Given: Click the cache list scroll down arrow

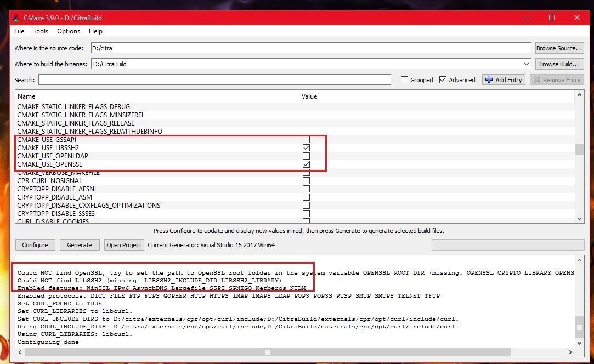Looking at the screenshot, I should [x=579, y=219].
